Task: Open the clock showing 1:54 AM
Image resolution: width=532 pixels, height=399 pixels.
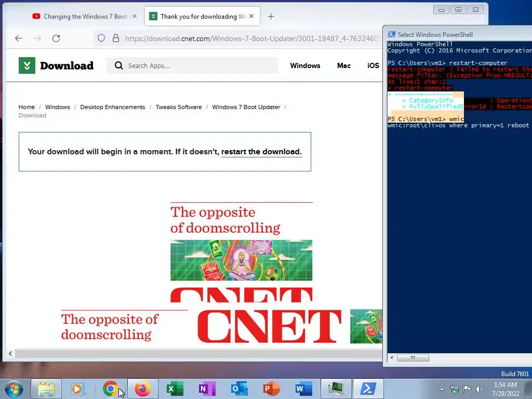Action: coord(506,389)
